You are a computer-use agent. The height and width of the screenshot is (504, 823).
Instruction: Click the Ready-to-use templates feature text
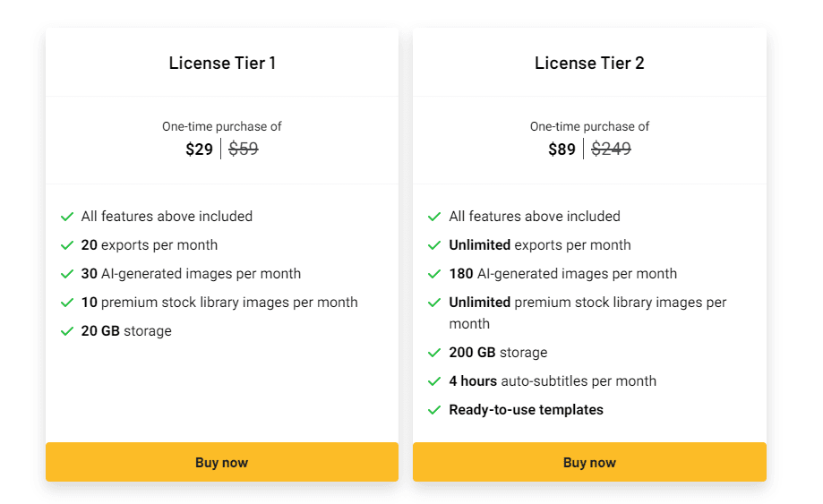click(x=526, y=410)
